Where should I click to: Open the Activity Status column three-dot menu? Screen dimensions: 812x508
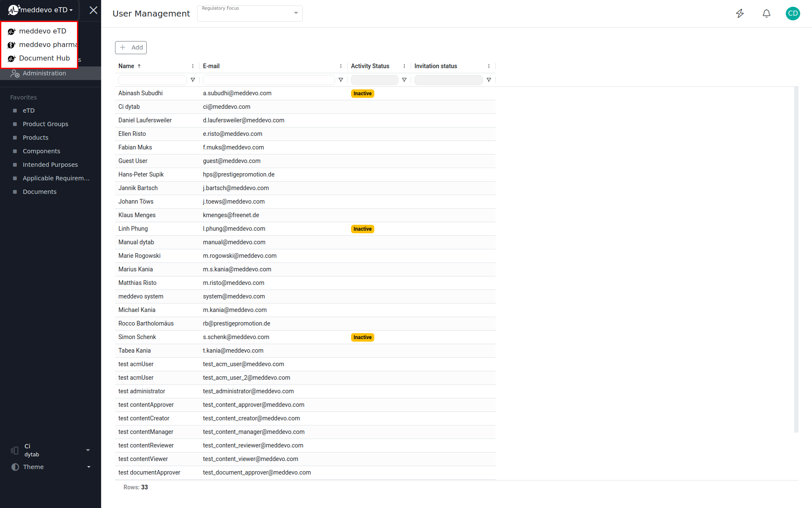coord(404,66)
